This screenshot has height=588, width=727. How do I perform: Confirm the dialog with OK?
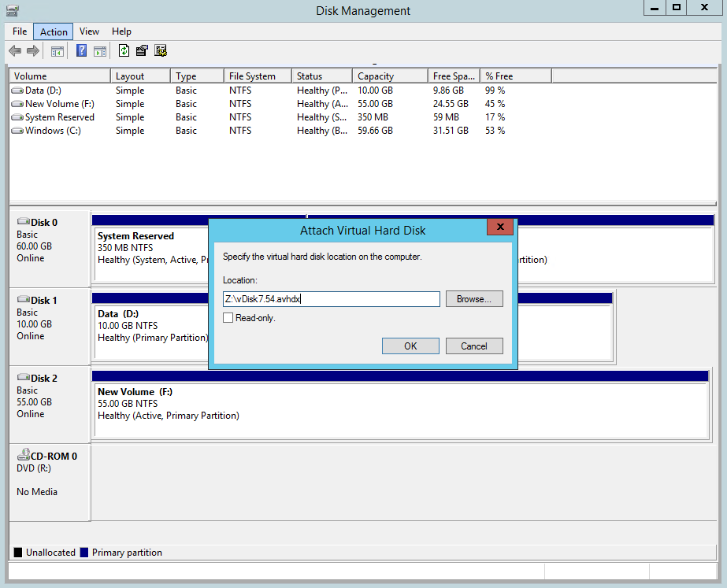[410, 346]
